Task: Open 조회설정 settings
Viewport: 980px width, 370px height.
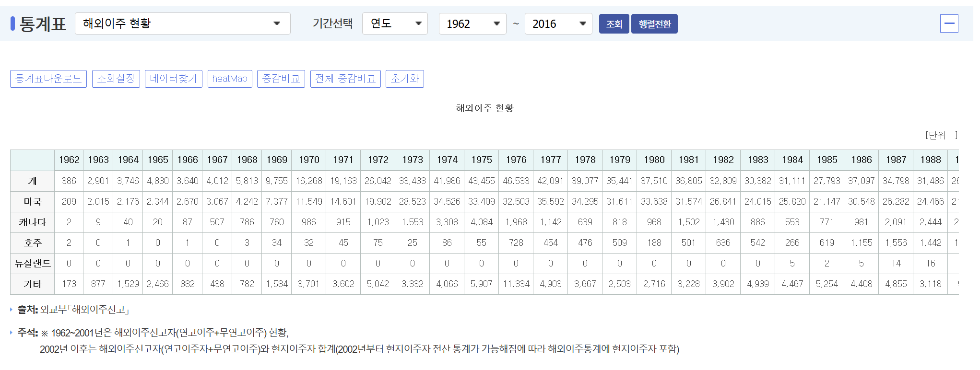Action: click(116, 79)
